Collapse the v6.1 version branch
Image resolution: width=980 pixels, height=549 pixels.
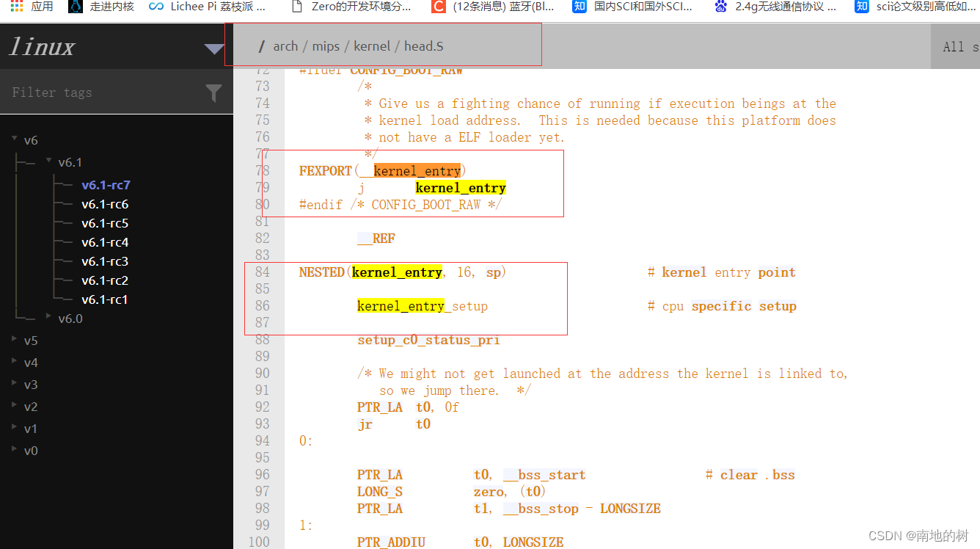point(49,160)
